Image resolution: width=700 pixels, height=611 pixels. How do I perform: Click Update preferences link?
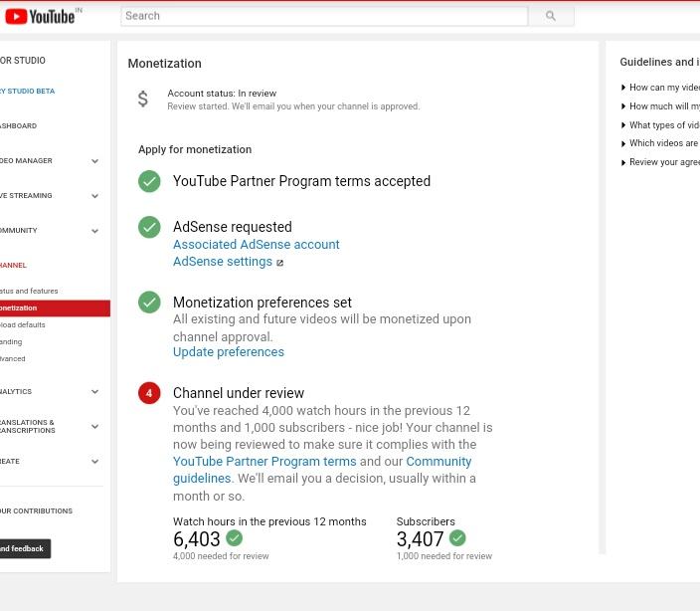tap(229, 352)
